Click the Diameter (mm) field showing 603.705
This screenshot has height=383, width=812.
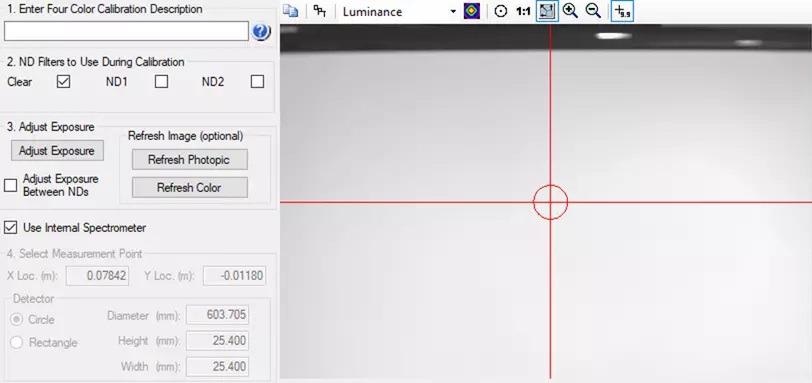[218, 315]
